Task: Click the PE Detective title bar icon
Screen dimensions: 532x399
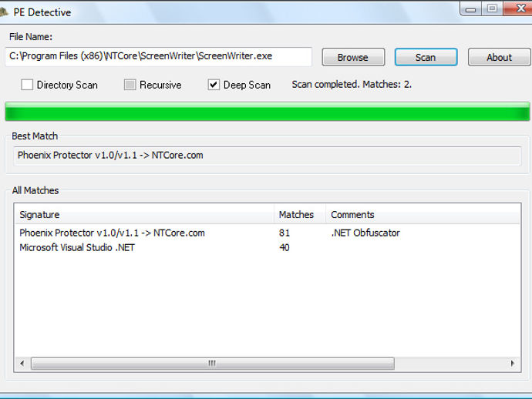Action: [x=3, y=12]
